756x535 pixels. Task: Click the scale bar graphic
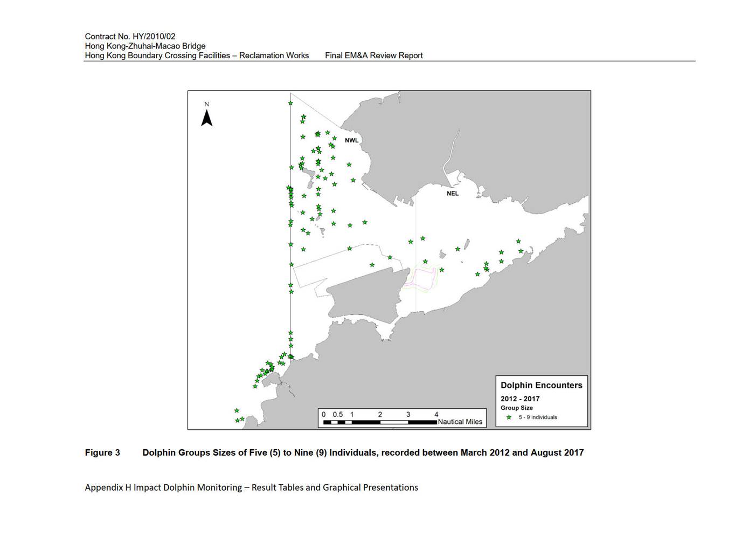click(380, 422)
